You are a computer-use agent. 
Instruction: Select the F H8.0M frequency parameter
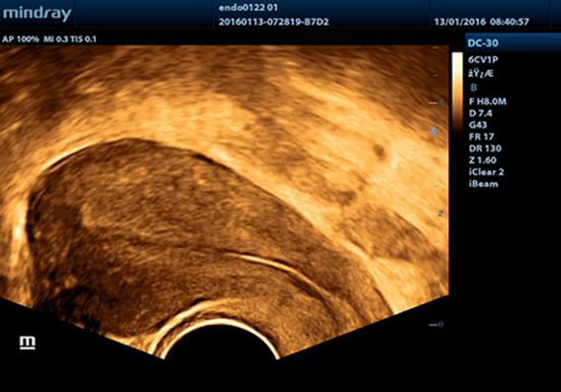[x=488, y=102]
